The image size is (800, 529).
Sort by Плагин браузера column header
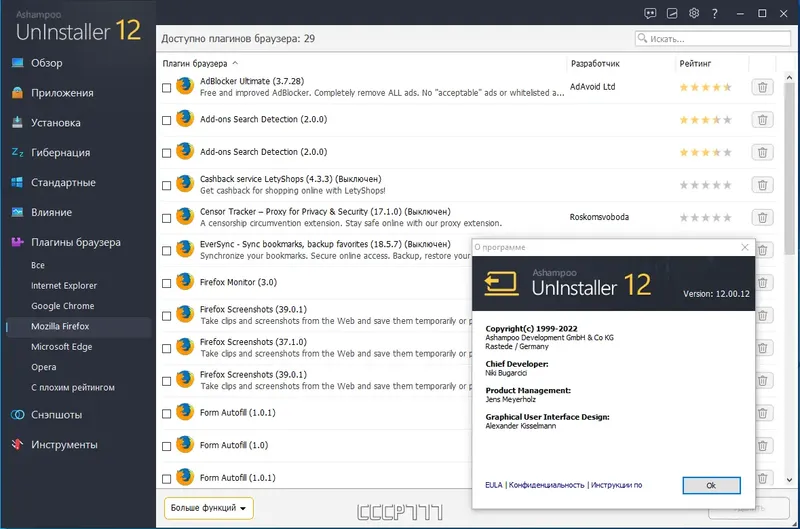195,64
